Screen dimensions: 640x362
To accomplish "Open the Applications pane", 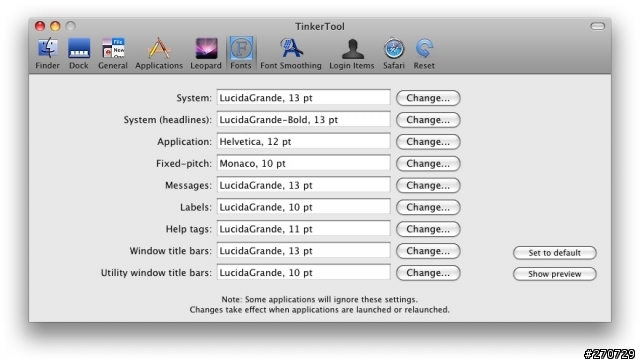I will (x=159, y=53).
